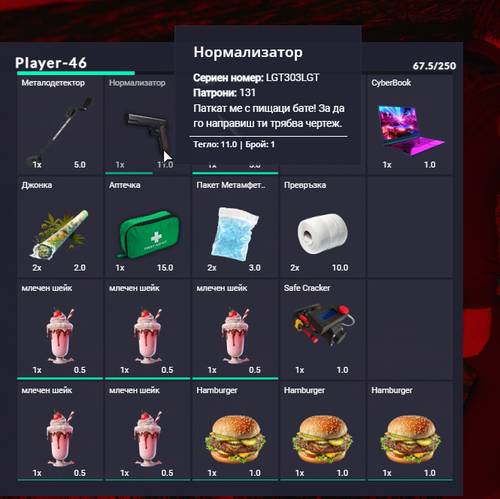This screenshot has height=499, width=500.
Task: Select the CyberBook laptop item
Action: pos(410,125)
